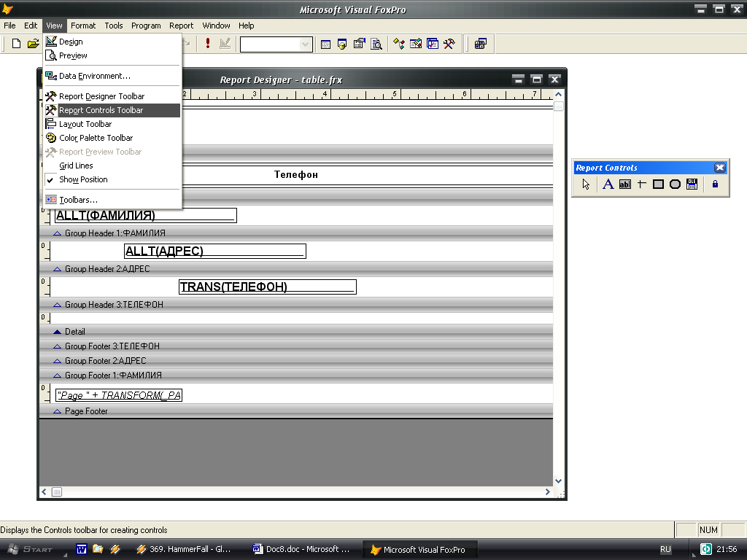Open the Program menu

pyautogui.click(x=146, y=26)
